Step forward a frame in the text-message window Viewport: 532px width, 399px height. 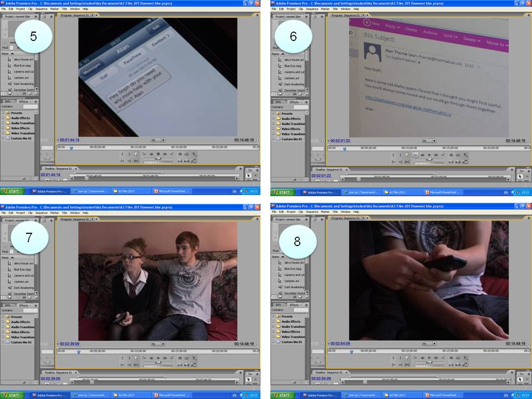pos(165,154)
